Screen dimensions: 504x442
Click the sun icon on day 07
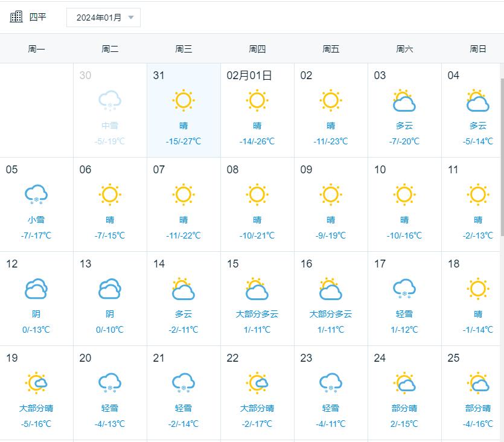tap(183, 194)
